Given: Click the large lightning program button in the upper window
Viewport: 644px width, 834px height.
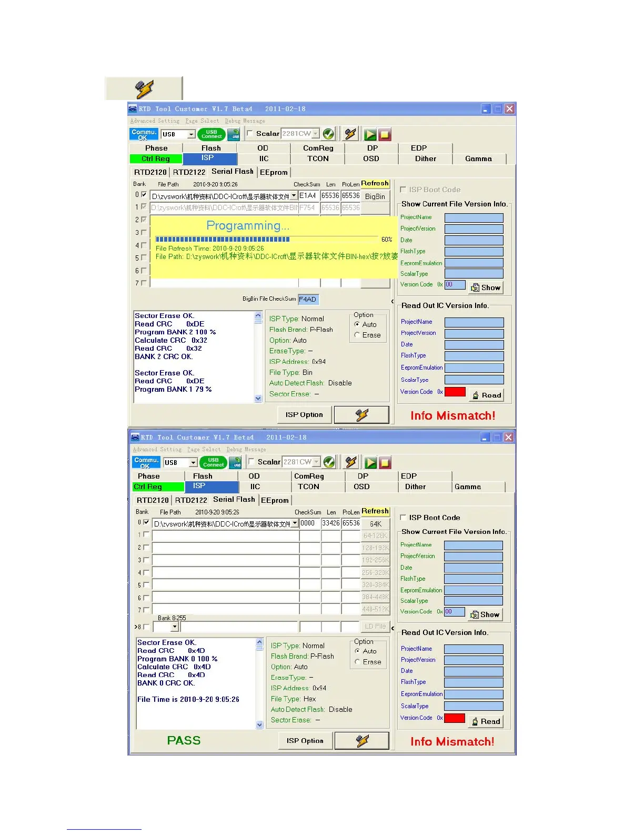Looking at the screenshot, I should (362, 415).
